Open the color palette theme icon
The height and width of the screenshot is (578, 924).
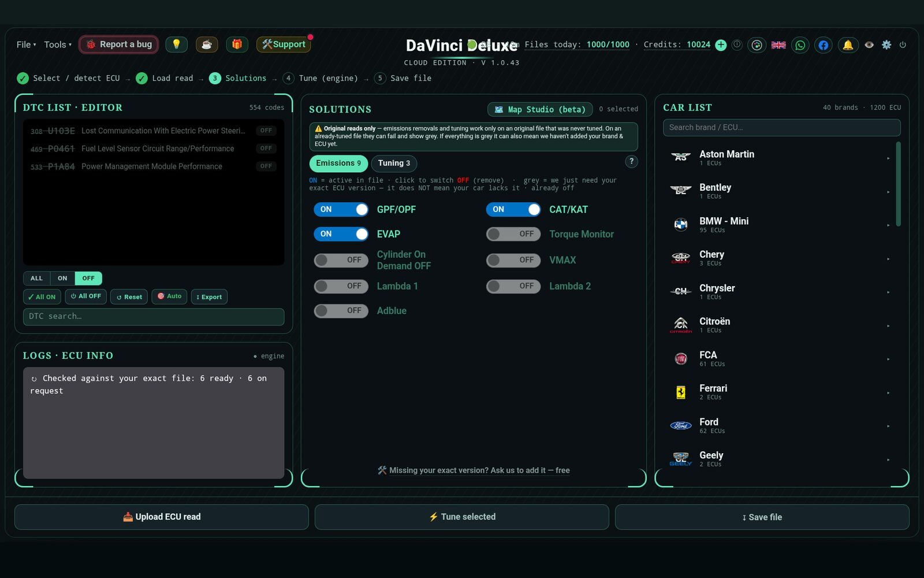coord(757,45)
